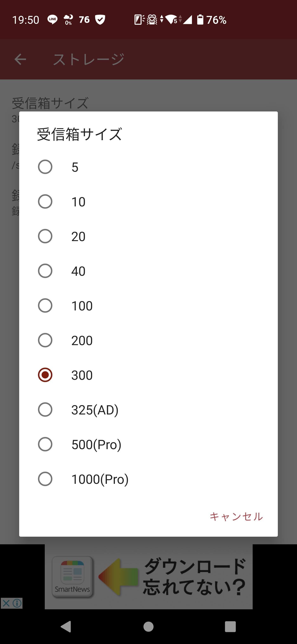
Task: Choose the 20 radio option
Action: [148, 236]
